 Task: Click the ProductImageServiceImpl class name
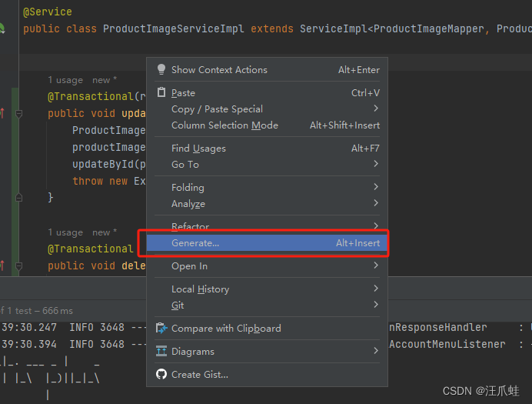pyautogui.click(x=174, y=28)
